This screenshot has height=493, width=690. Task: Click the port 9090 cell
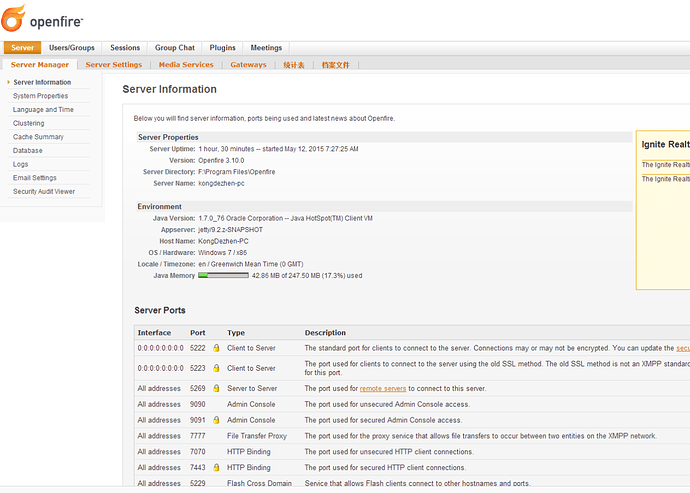tap(198, 404)
